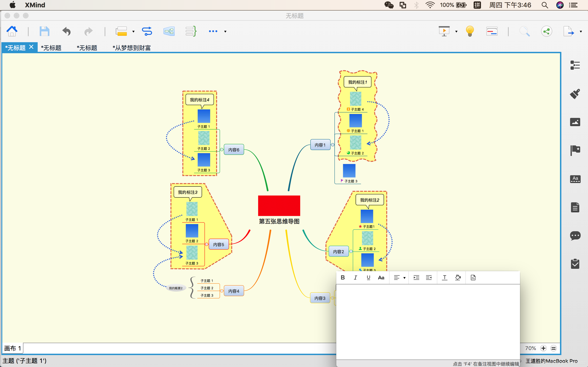Viewport: 588px width, 367px height.
Task: Click the Save floppy disk icon
Action: (x=44, y=31)
